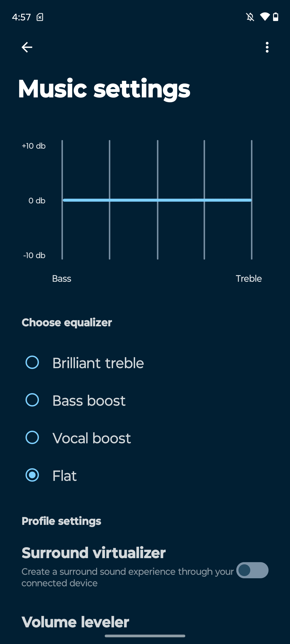The height and width of the screenshot is (644, 290).
Task: Tap the battery status icon
Action: (275, 17)
